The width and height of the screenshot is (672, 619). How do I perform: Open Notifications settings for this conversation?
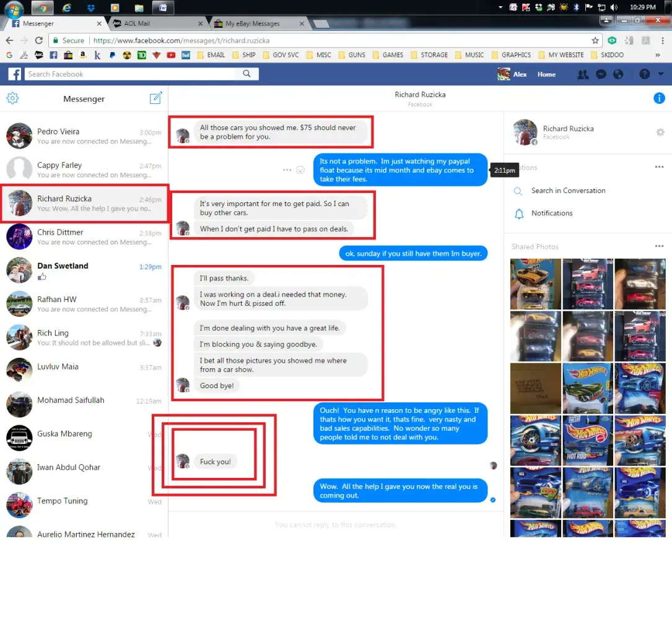[551, 213]
